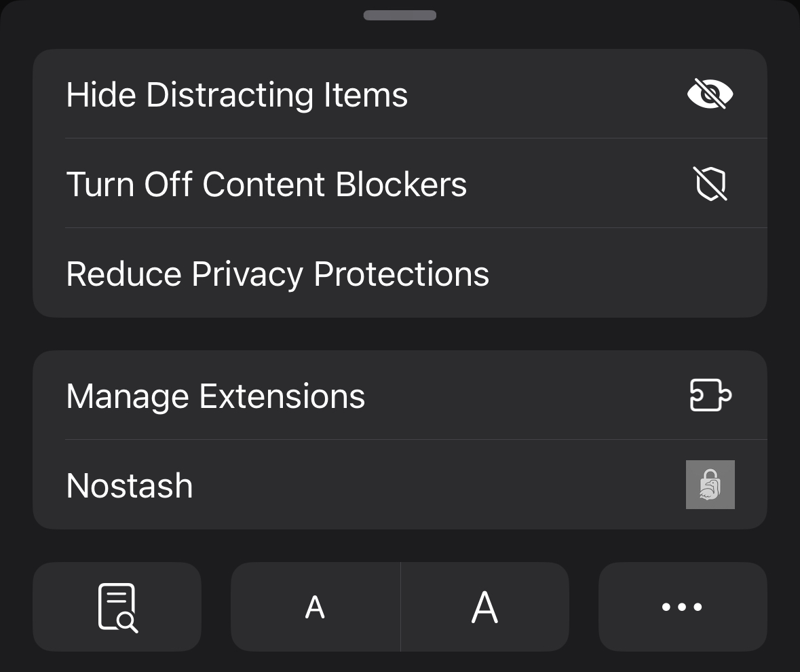800x672 pixels.
Task: Disable content blockers via shield icon
Action: click(x=710, y=183)
